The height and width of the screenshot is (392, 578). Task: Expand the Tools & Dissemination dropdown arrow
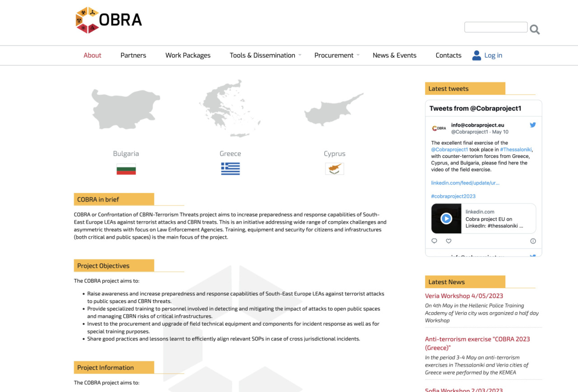(x=300, y=55)
